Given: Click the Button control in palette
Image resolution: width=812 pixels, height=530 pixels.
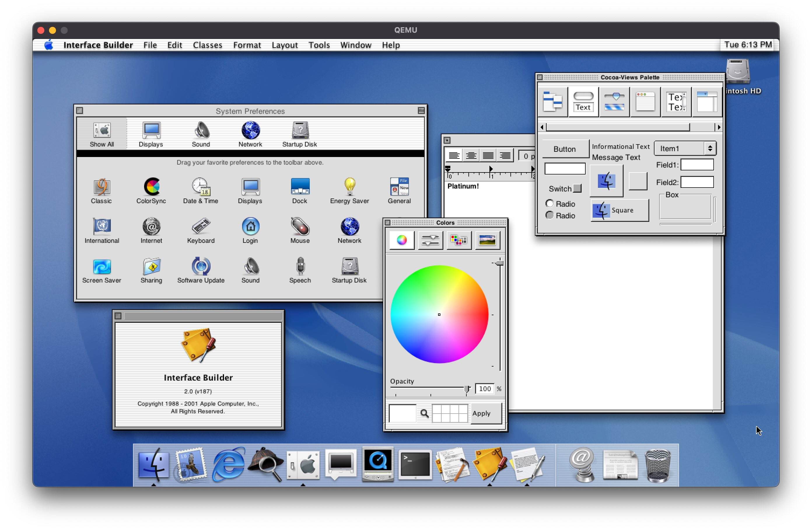Looking at the screenshot, I should (x=565, y=149).
